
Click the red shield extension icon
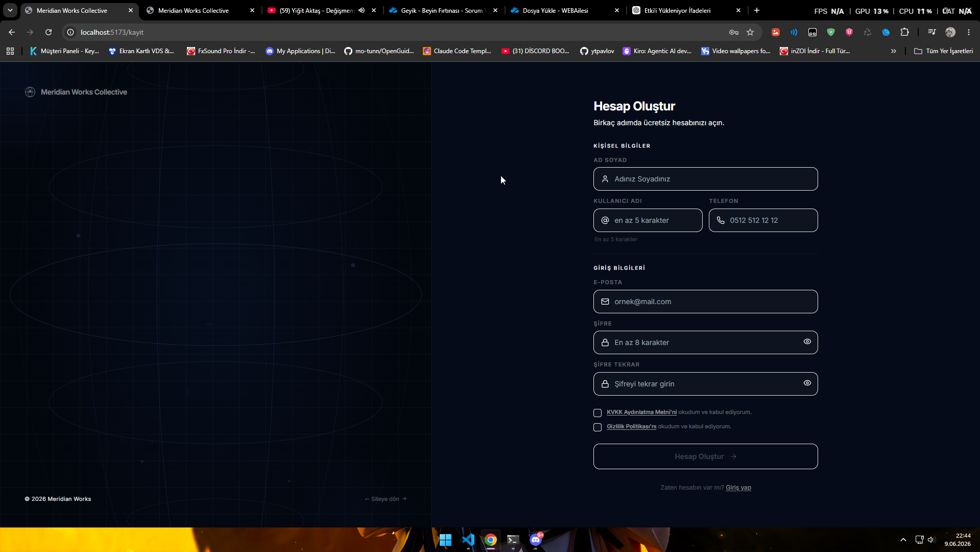click(x=849, y=32)
